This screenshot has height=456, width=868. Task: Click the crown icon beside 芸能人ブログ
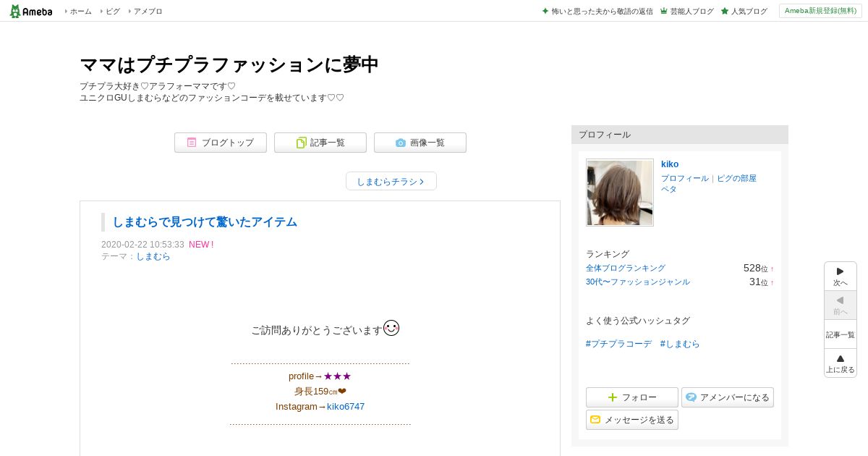pos(664,11)
